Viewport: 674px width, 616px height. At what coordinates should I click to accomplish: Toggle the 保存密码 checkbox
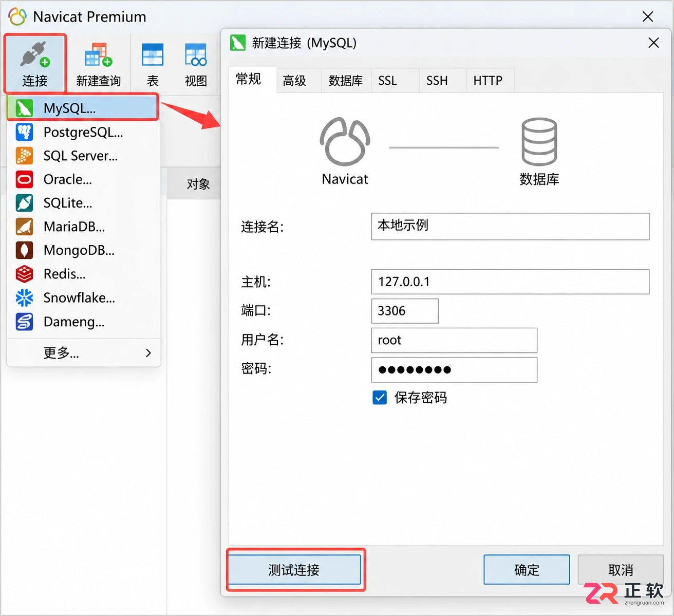380,398
